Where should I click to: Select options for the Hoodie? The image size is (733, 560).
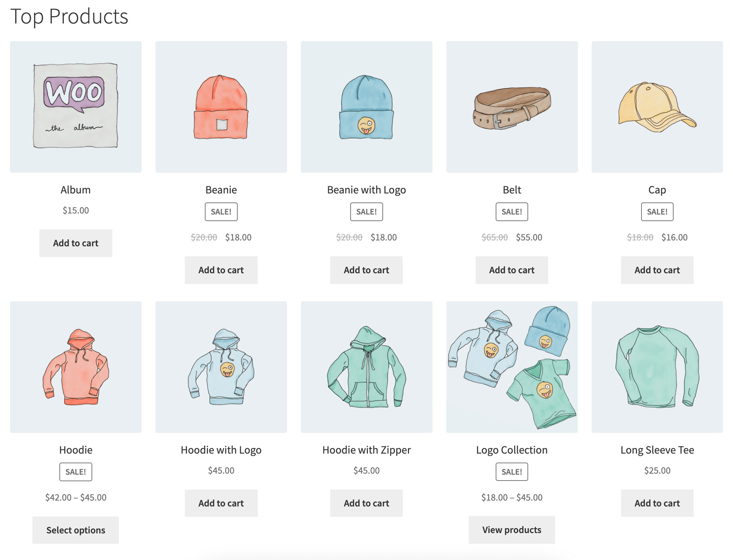76,530
